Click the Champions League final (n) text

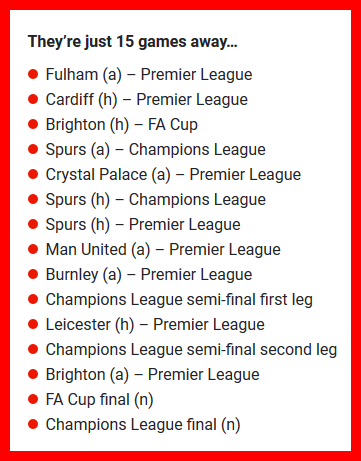143,424
